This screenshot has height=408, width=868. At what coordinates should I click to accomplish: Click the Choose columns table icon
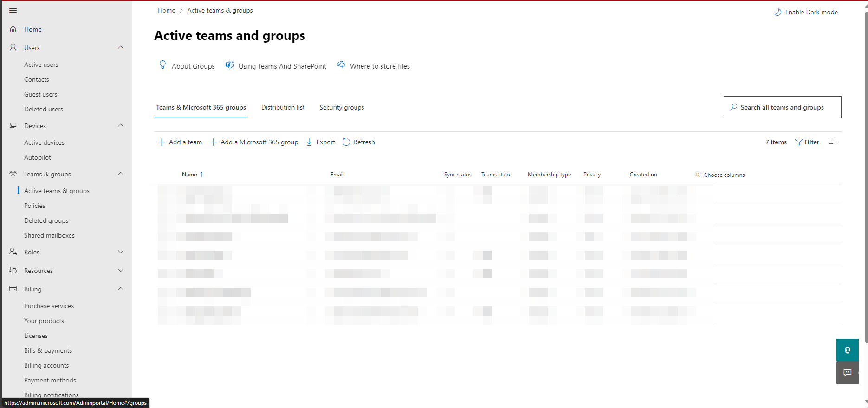[x=698, y=175]
